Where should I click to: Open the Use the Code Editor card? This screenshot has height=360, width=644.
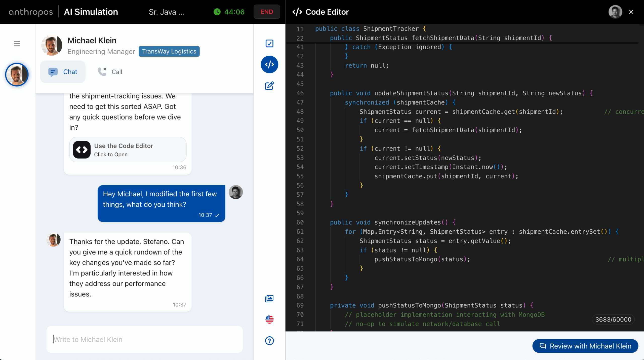click(128, 150)
